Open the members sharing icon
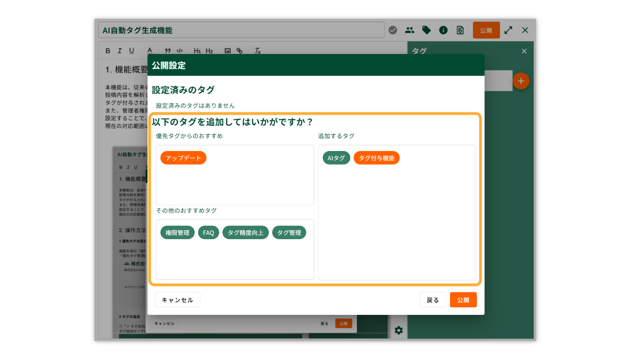This screenshot has width=634, height=364. pyautogui.click(x=410, y=30)
